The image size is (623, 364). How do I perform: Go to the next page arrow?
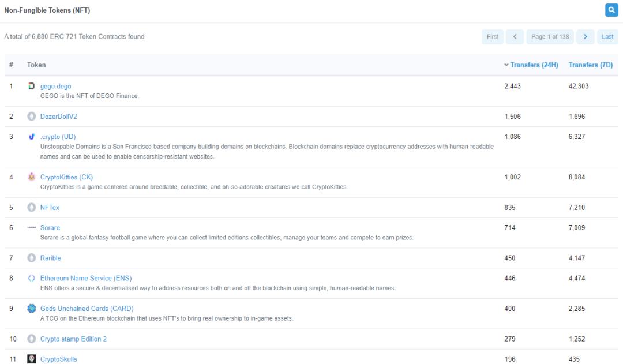[585, 37]
